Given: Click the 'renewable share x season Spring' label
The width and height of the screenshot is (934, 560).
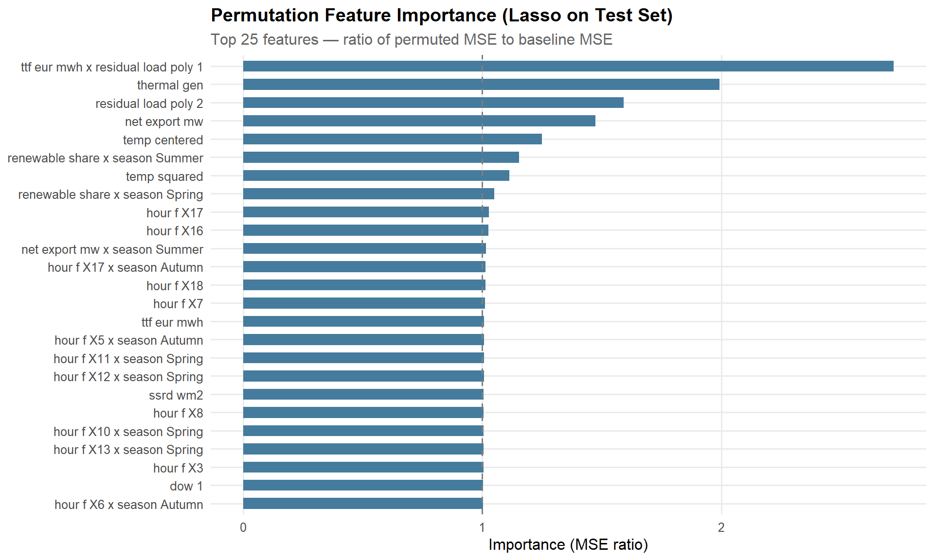Looking at the screenshot, I should pos(110,194).
